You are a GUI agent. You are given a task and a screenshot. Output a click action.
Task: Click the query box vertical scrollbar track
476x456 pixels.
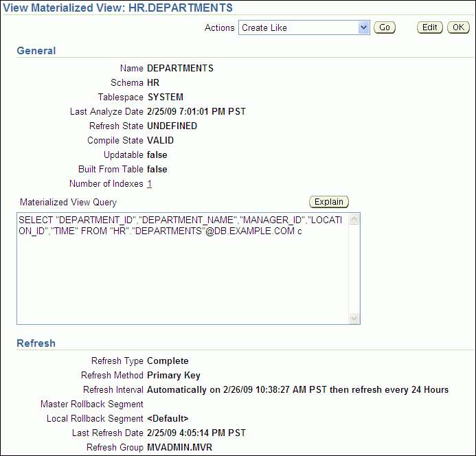tap(354, 269)
